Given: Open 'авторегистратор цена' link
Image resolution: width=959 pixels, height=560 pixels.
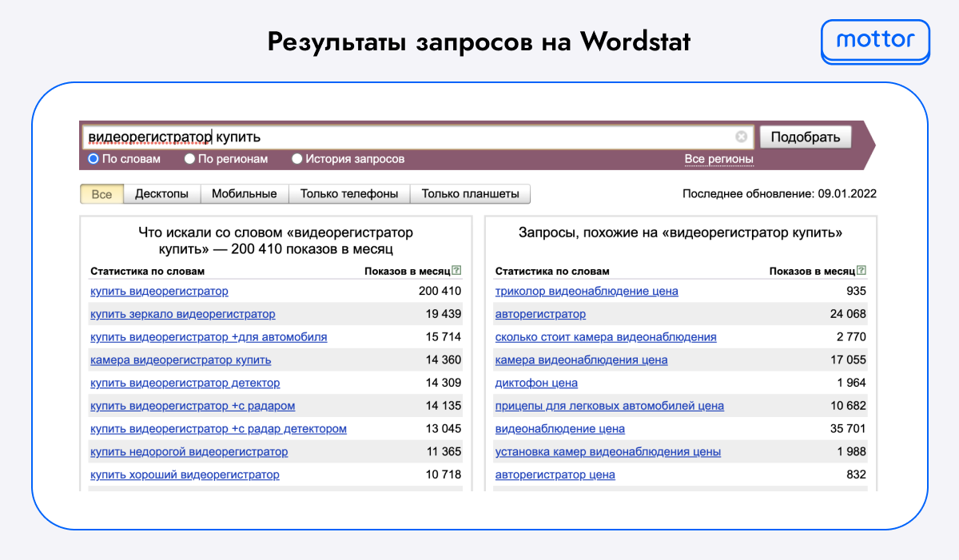Looking at the screenshot, I should point(555,475).
